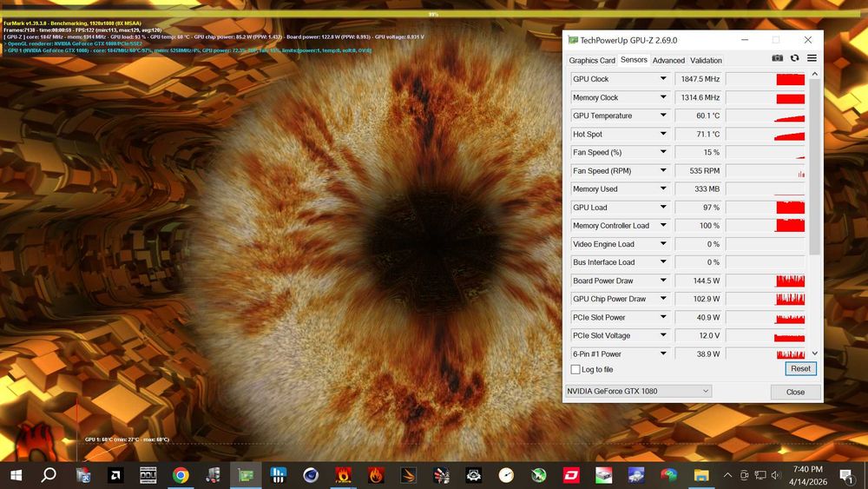Open the GPU-Z hamburger menu
The height and width of the screenshot is (489, 868).
tap(812, 58)
